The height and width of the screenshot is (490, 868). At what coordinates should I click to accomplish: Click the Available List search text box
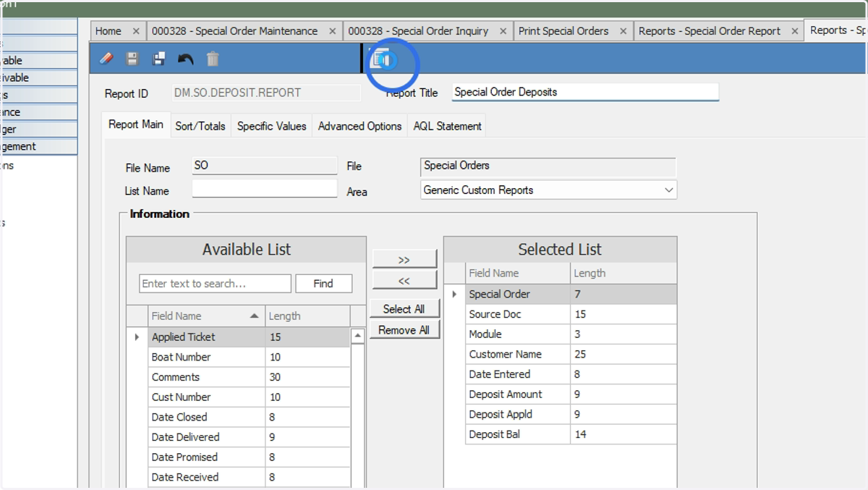215,284
